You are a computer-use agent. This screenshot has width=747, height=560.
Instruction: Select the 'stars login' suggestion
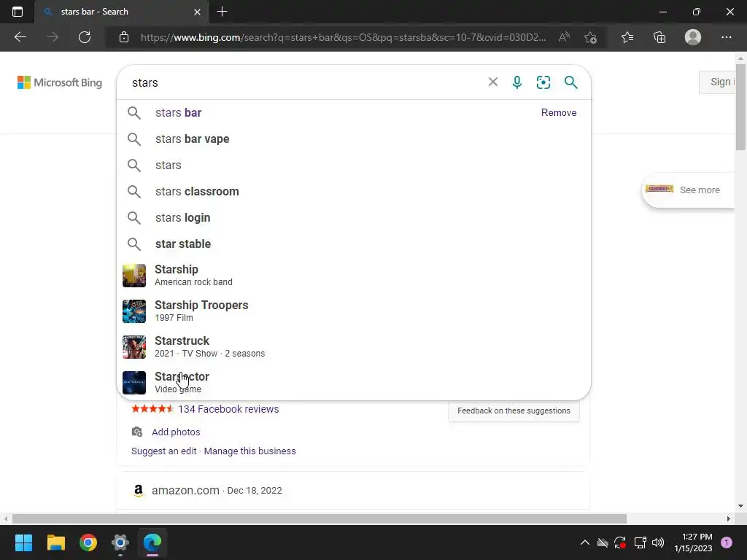pyautogui.click(x=354, y=217)
